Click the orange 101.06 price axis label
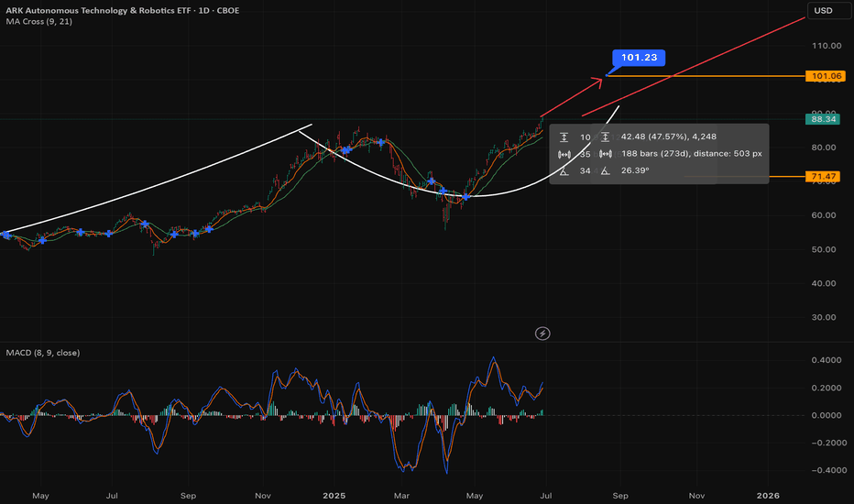 [x=826, y=76]
